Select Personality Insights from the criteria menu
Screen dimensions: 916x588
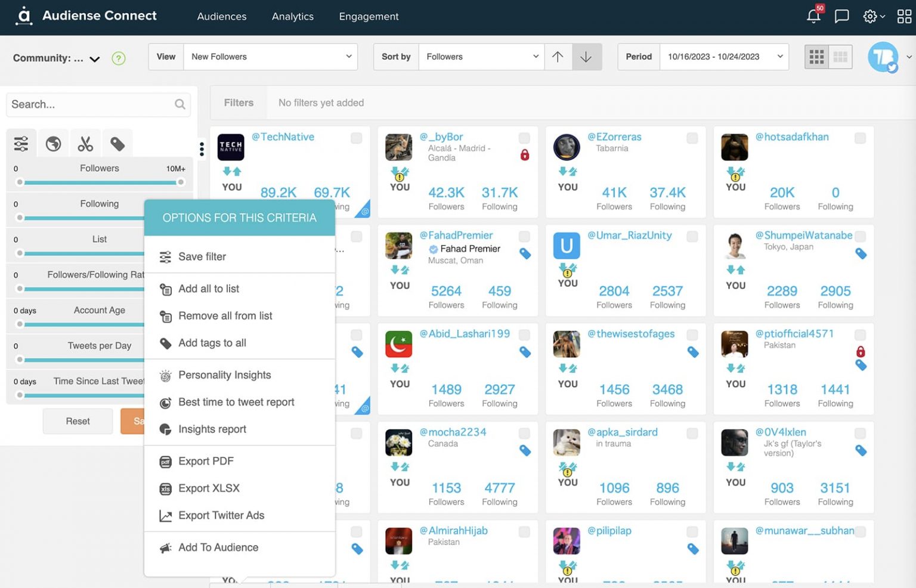coord(224,375)
